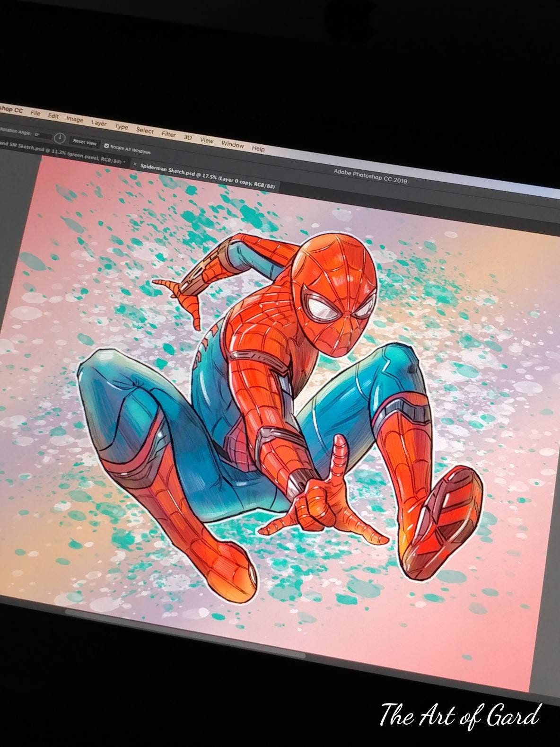Open the Edit menu
The height and width of the screenshot is (747, 560).
pyautogui.click(x=53, y=116)
